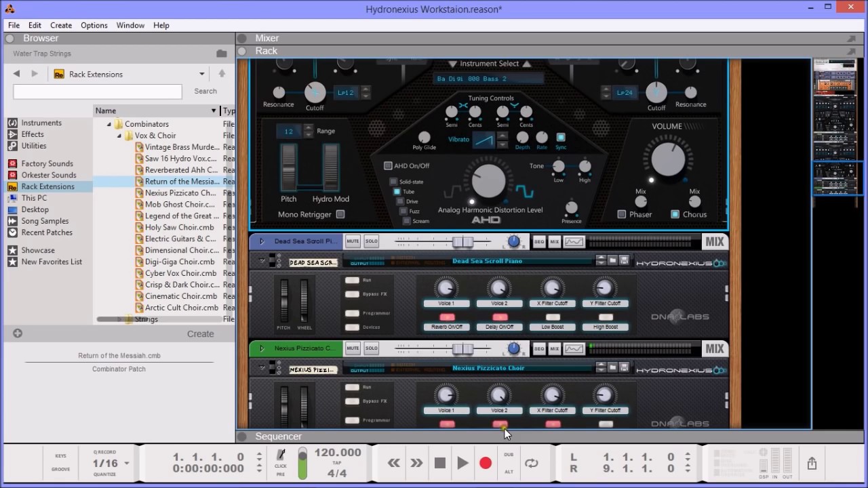Screen dimensions: 868x488
Task: Mute the Nexius Pizzicato channel
Action: tap(353, 348)
